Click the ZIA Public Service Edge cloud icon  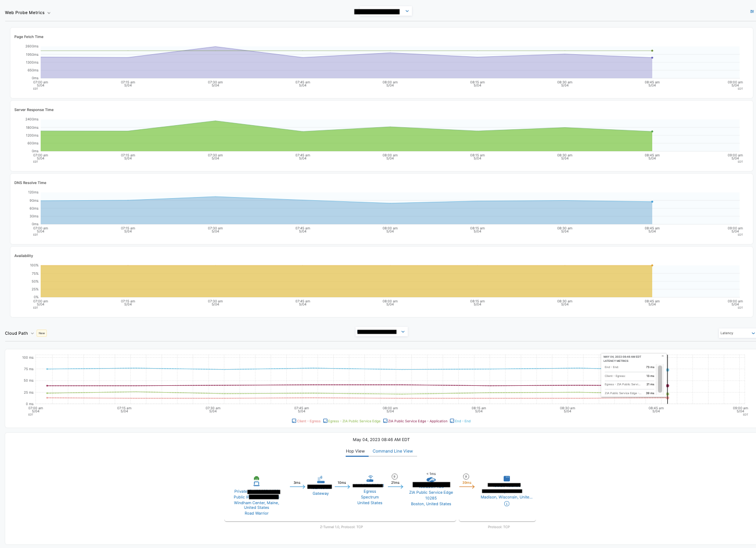click(x=431, y=479)
